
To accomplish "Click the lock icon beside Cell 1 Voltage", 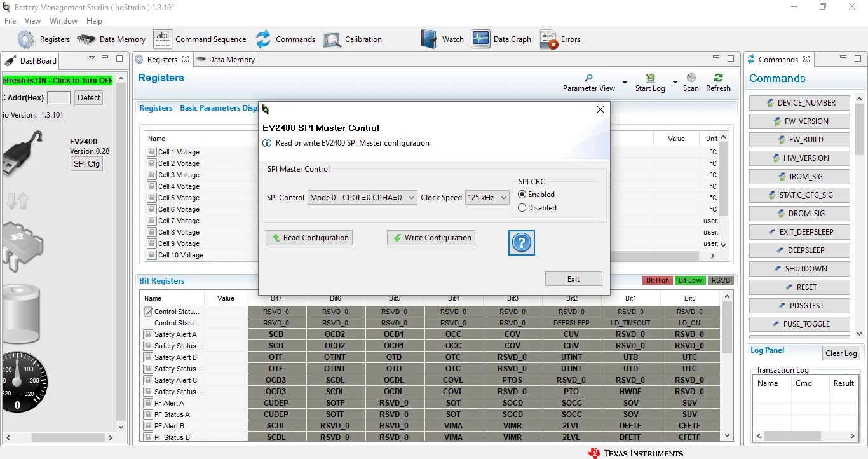I will tap(152, 152).
